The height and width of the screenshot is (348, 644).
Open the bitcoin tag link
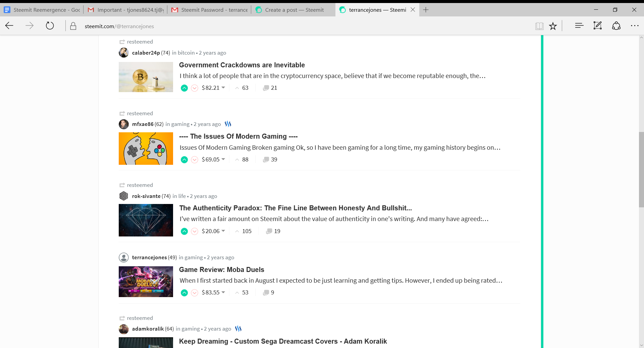[186, 53]
